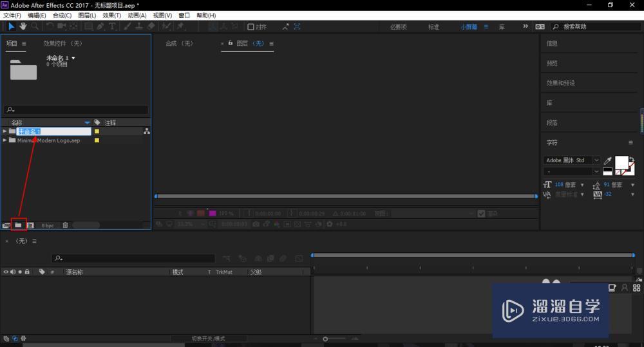Screen dimensions: 644x347
Task: Toggle the lock column header in timeline
Action: click(27, 272)
